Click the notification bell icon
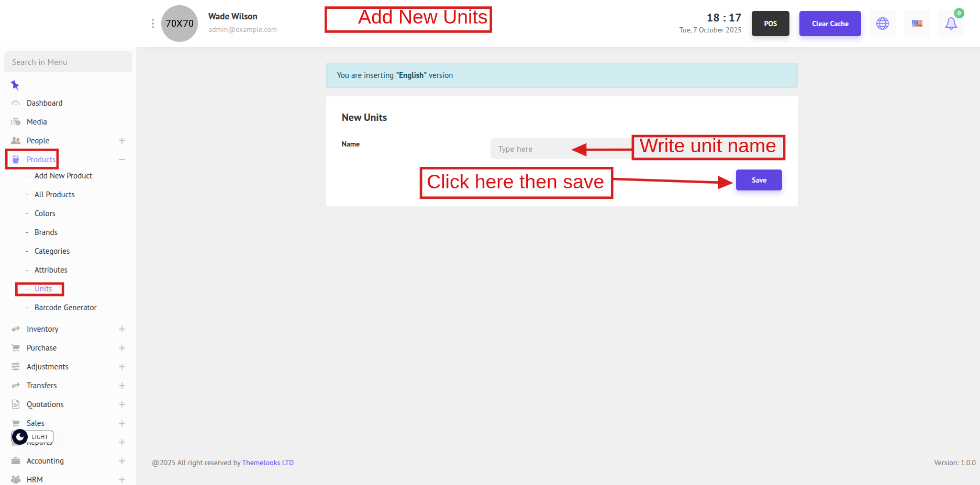 951,24
